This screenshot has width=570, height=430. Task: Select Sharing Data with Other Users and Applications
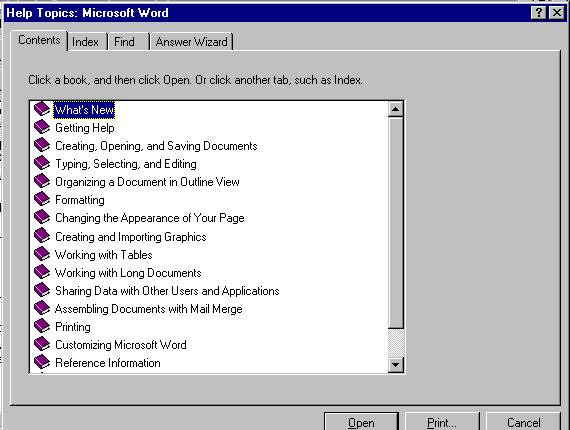tap(167, 291)
